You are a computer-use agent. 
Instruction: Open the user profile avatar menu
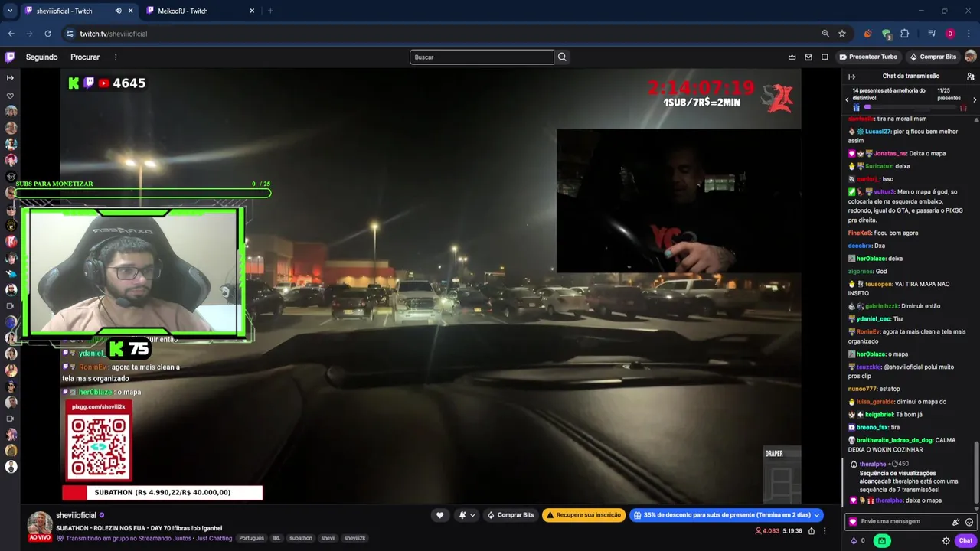click(x=970, y=57)
